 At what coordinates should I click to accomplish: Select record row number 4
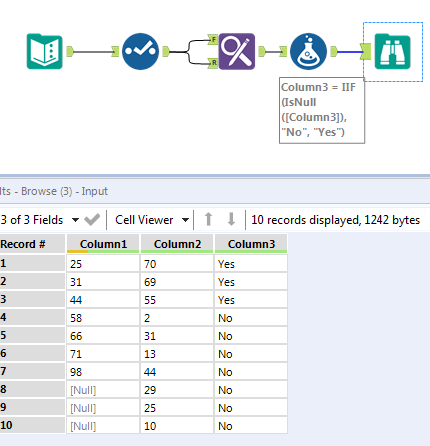pos(32,318)
